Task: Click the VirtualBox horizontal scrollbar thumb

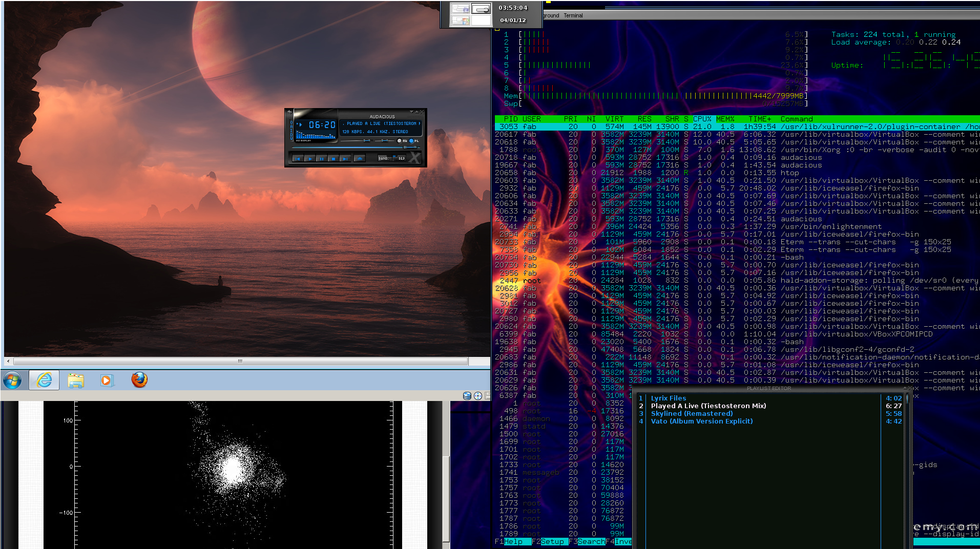Action: 239,361
